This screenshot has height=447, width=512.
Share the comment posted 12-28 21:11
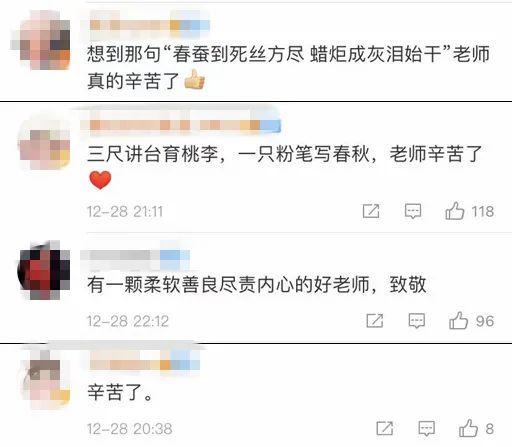[x=371, y=211]
